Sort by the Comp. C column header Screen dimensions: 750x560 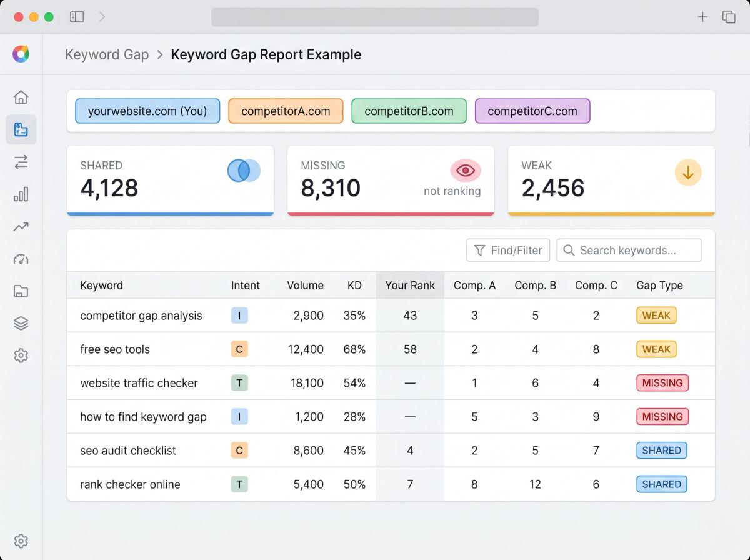[596, 286]
